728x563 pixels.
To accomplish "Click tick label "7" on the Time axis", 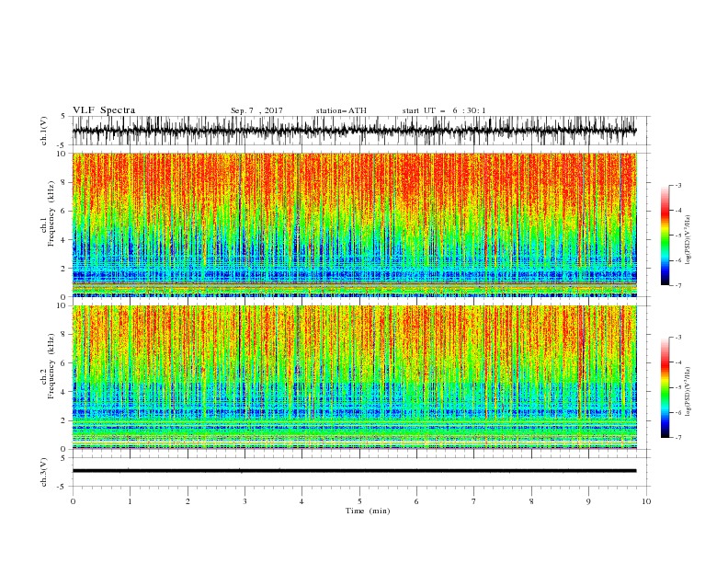I will pos(474,501).
